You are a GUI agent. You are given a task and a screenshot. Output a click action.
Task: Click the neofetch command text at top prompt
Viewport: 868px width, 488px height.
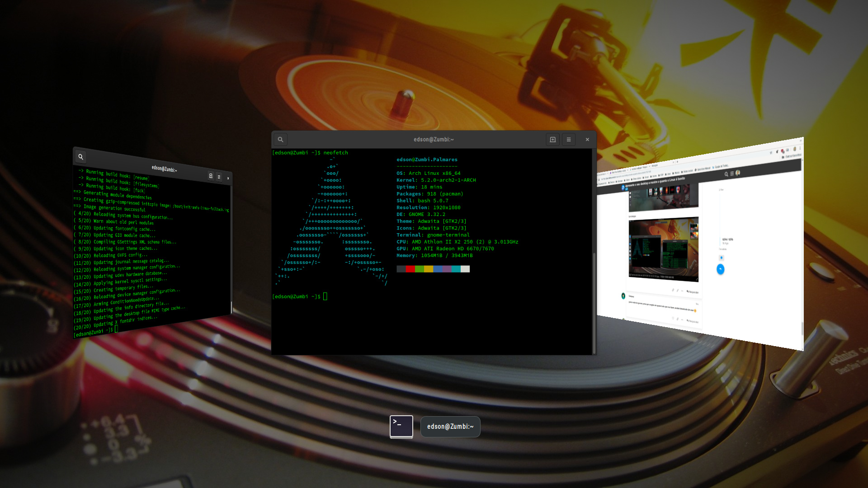click(335, 153)
